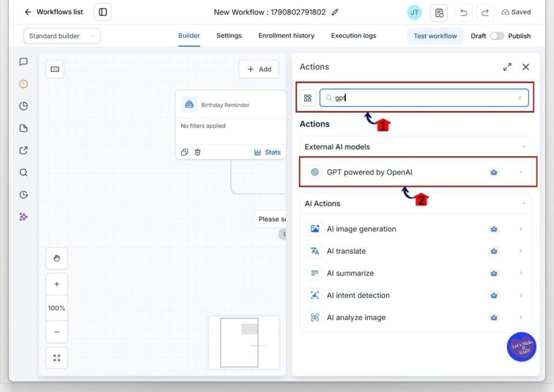Click the AI summarize premium crown badge
Viewport: 554px width, 392px height.
pos(494,273)
